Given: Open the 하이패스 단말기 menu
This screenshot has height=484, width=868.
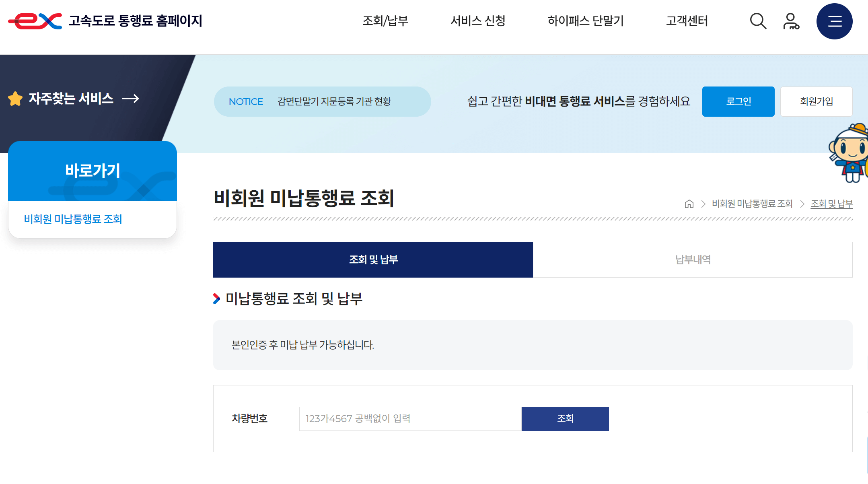Looking at the screenshot, I should pos(586,21).
